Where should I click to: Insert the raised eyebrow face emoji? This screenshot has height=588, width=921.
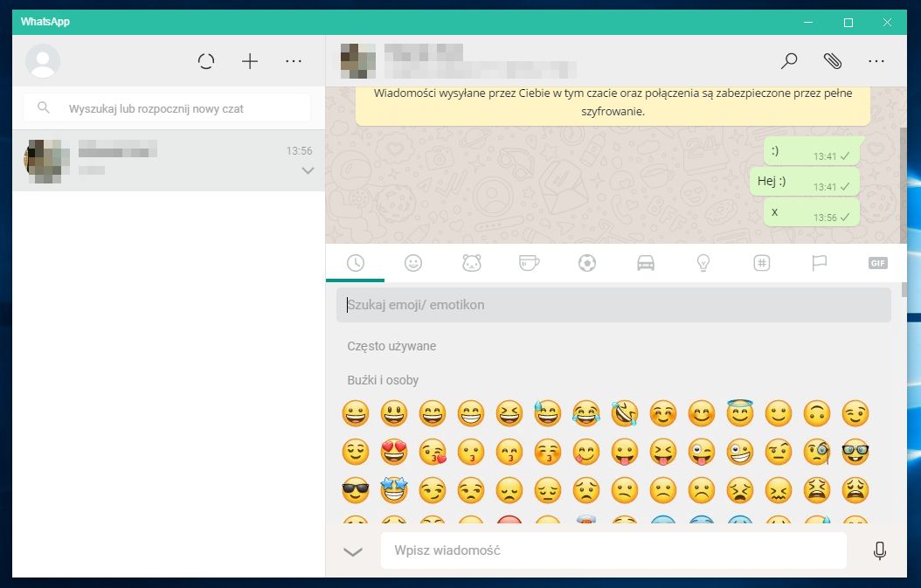tap(779, 452)
